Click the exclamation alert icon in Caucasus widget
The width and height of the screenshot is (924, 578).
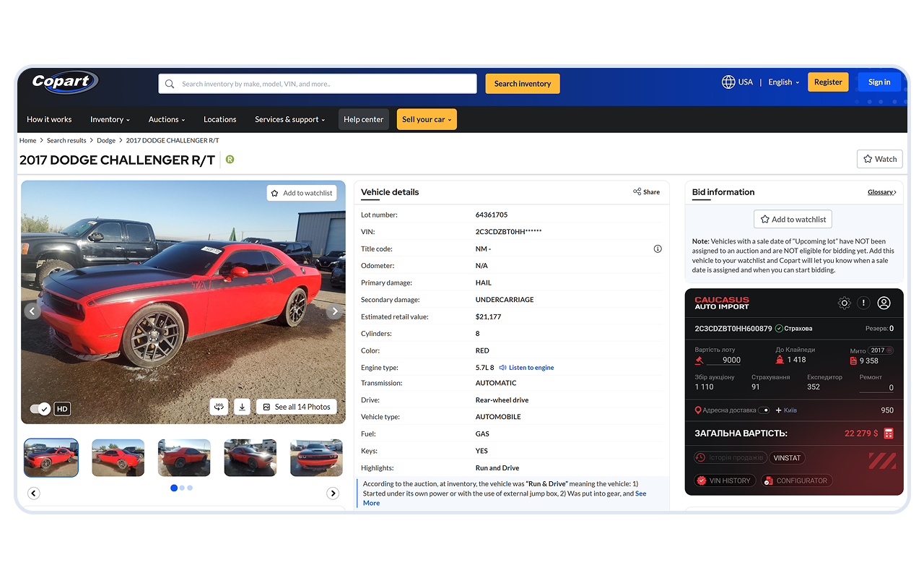coord(863,303)
